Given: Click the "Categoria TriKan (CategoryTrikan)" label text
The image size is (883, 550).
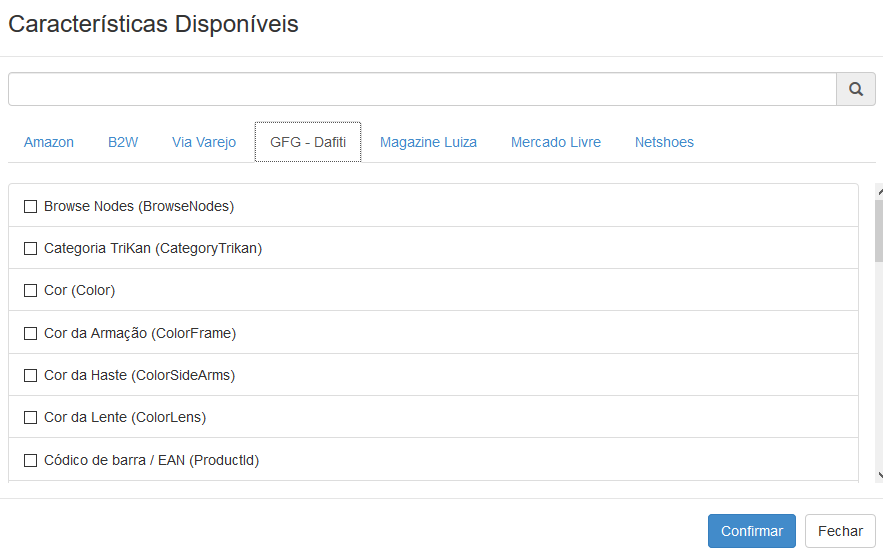Looking at the screenshot, I should click(x=153, y=248).
